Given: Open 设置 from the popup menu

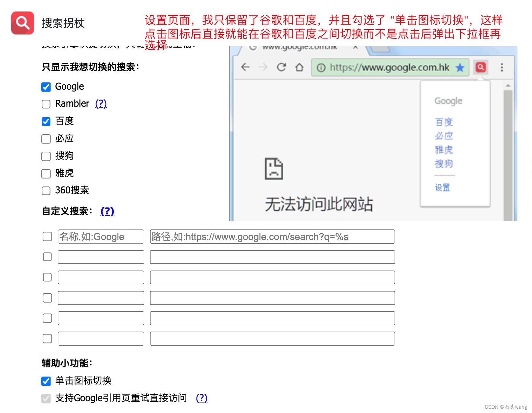Looking at the screenshot, I should (x=442, y=187).
